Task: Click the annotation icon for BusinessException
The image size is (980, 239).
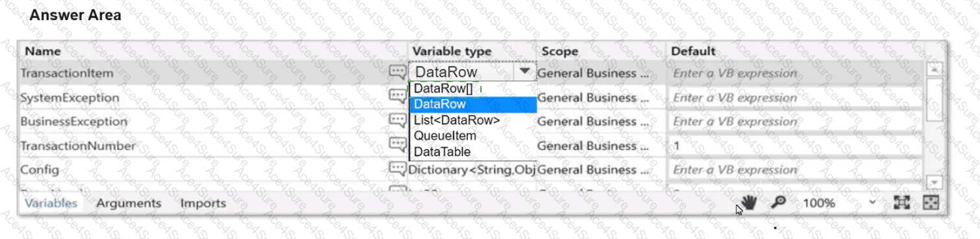Action: (397, 120)
